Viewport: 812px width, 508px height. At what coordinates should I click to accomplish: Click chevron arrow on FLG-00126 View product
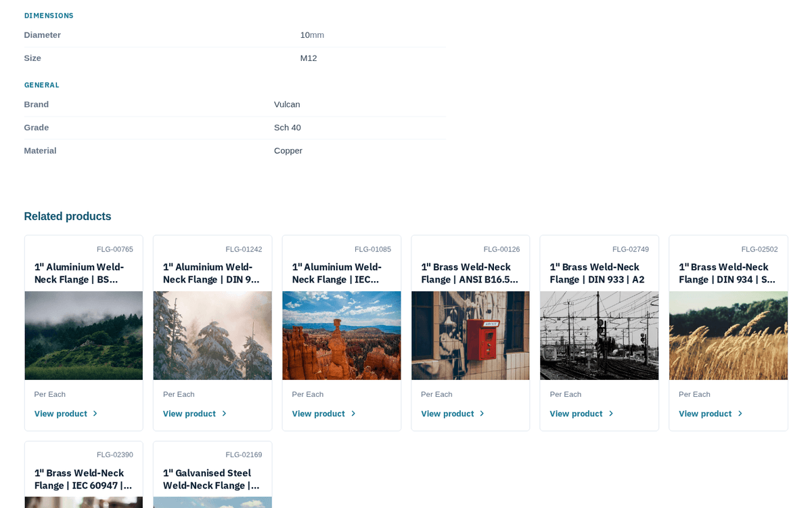481,414
